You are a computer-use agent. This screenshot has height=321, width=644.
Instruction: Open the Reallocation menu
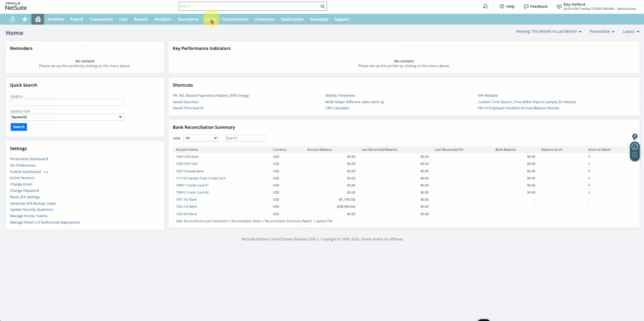coord(292,19)
